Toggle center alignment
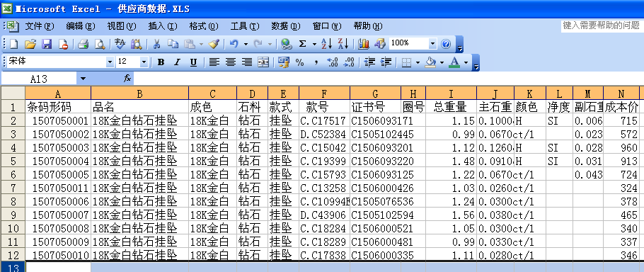Screen dimensions: 644x272 pos(231,62)
